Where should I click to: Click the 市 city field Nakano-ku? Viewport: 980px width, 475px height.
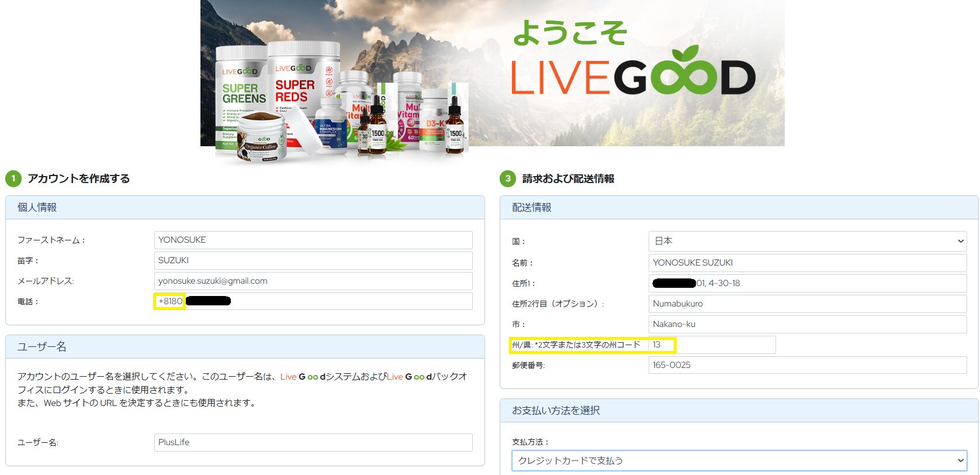[x=808, y=324]
